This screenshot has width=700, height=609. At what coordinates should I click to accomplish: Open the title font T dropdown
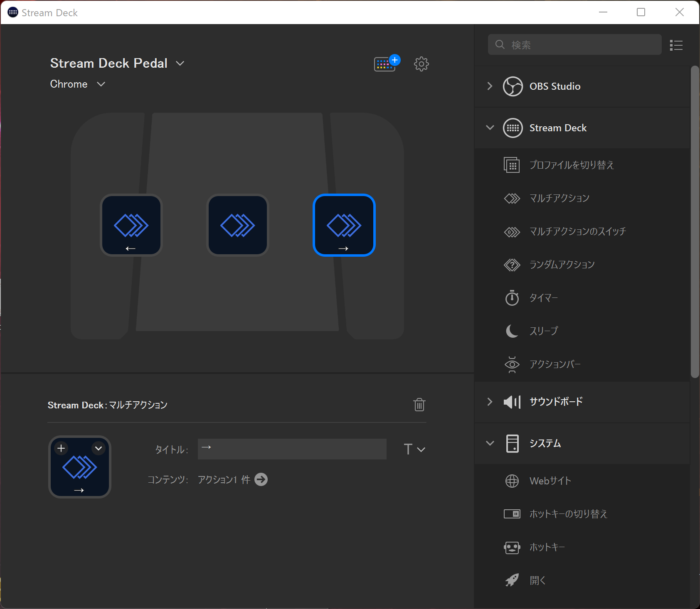[x=414, y=449]
